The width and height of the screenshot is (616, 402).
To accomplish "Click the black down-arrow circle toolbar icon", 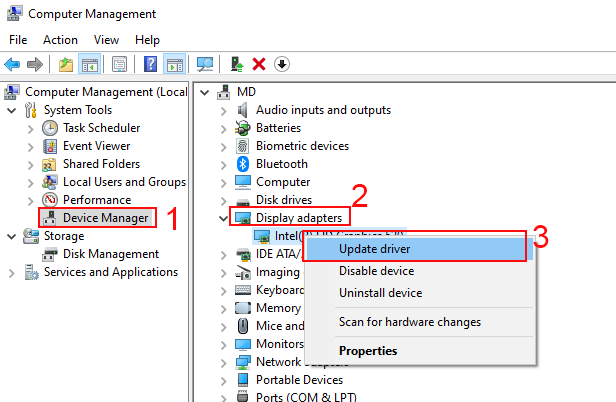I will point(282,64).
